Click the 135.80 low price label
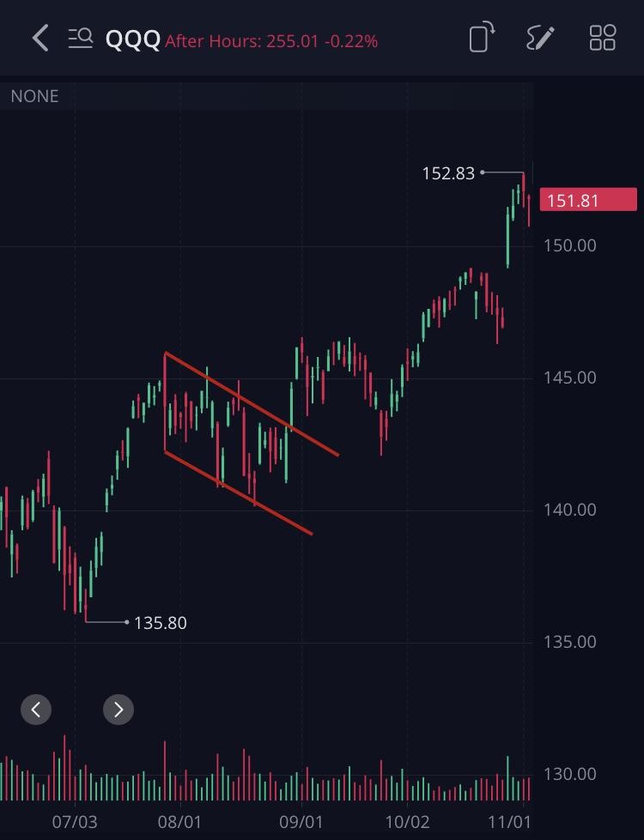Image resolution: width=644 pixels, height=840 pixels. (x=161, y=623)
